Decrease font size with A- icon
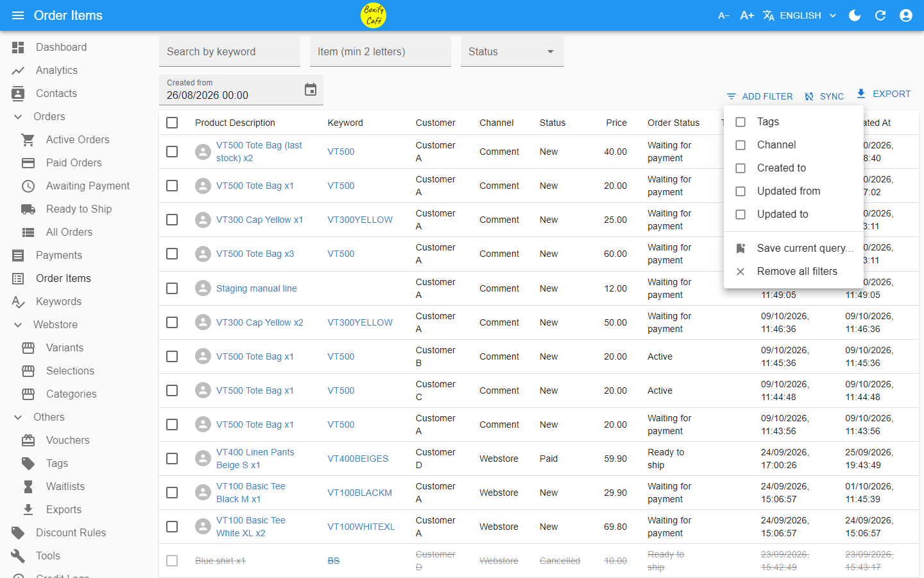The image size is (924, 578). (724, 15)
